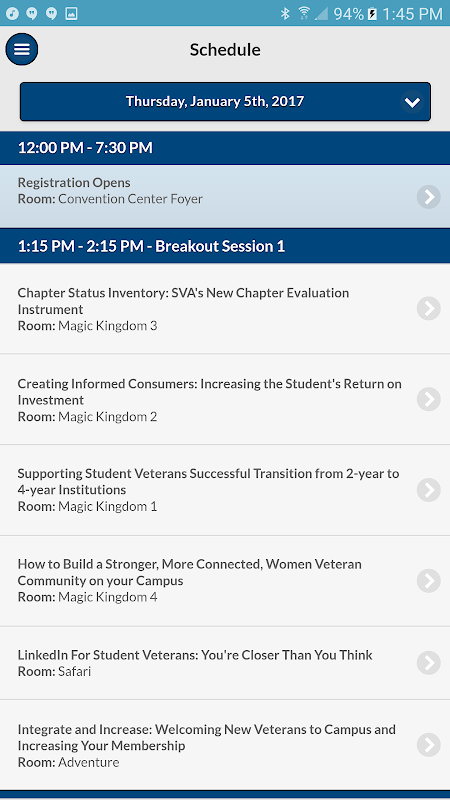Open LinkedIn For Student Veterans arrow
Image resolution: width=450 pixels, height=800 pixels.
coord(429,663)
